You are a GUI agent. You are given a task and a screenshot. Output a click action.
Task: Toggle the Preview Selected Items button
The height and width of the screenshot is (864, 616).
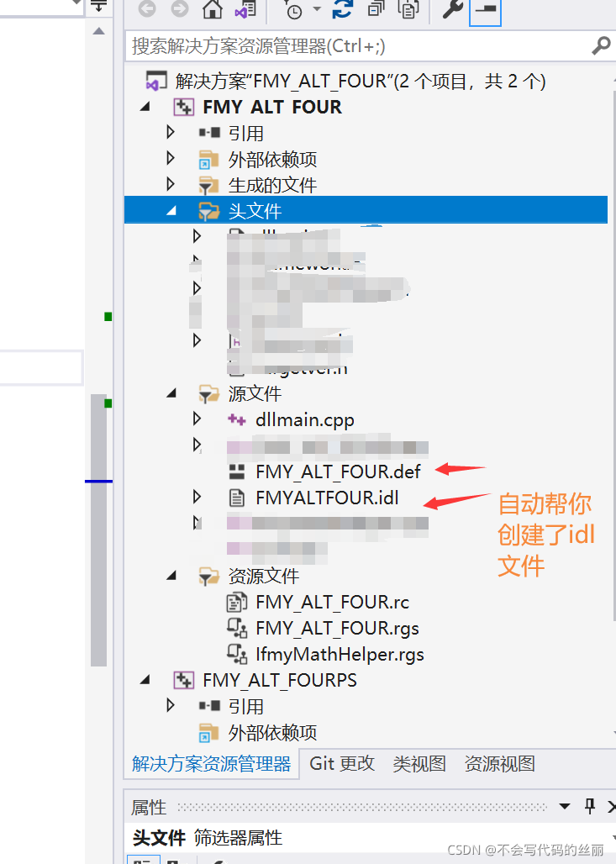486,10
